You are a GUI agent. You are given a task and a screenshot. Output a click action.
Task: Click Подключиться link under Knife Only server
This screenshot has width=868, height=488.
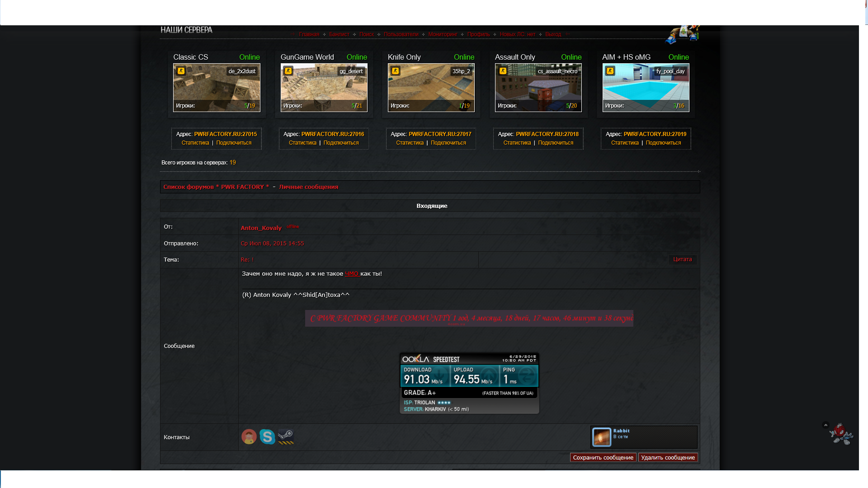[x=448, y=143]
